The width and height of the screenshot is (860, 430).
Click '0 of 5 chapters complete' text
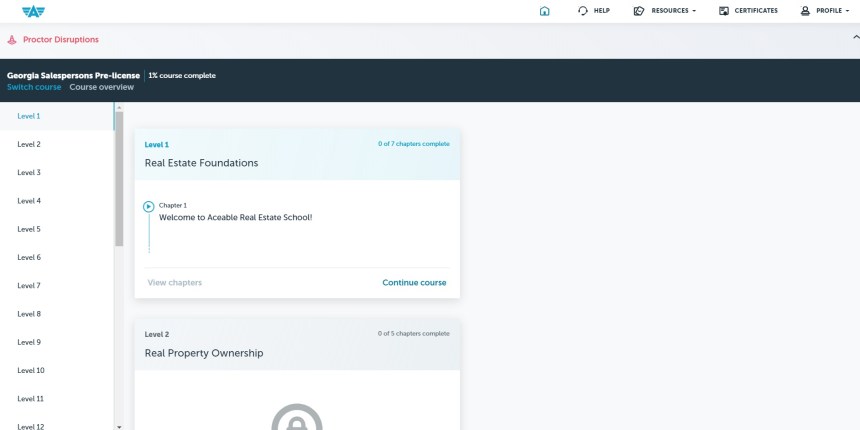point(414,333)
